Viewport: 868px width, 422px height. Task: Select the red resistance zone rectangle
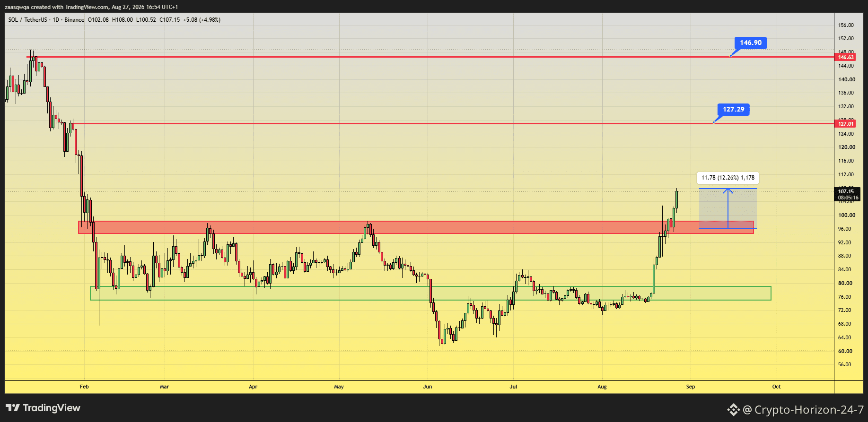[x=416, y=227]
